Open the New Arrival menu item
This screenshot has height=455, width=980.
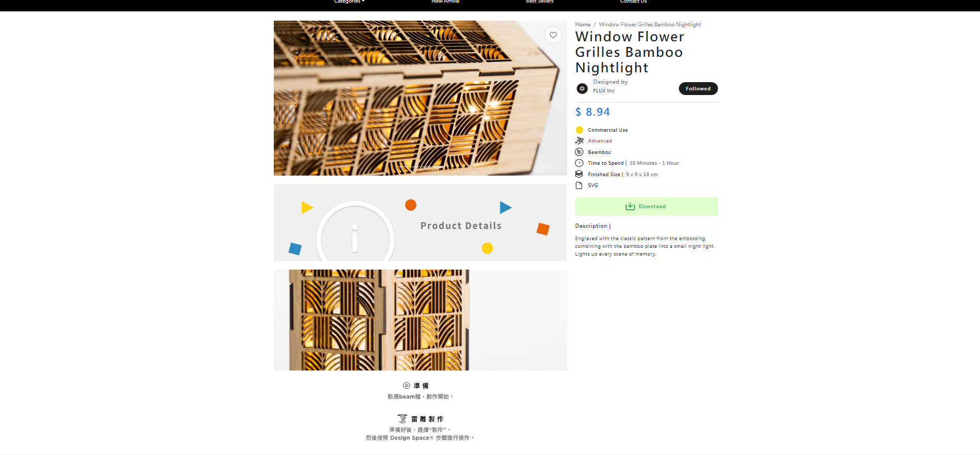point(445,2)
